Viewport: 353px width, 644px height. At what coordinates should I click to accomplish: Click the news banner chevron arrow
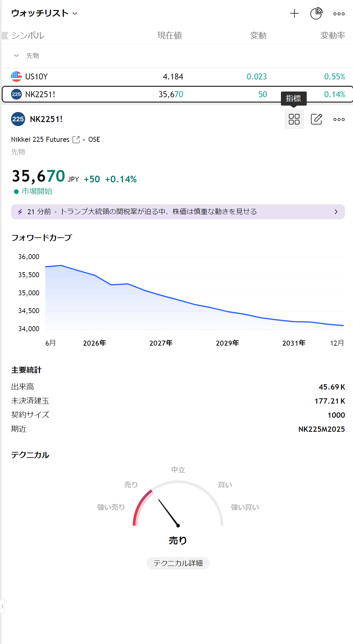point(336,212)
